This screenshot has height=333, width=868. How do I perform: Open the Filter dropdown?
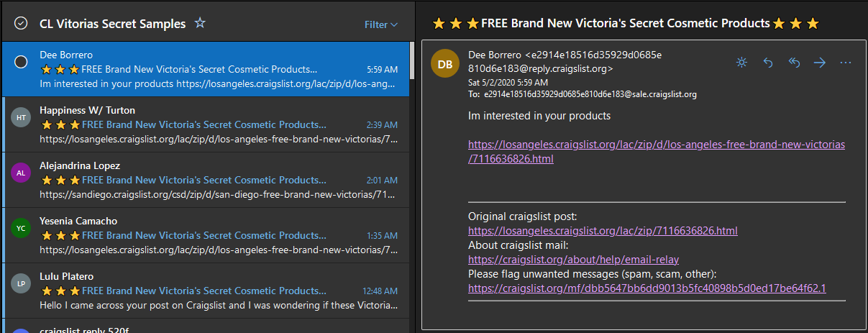coord(380,24)
